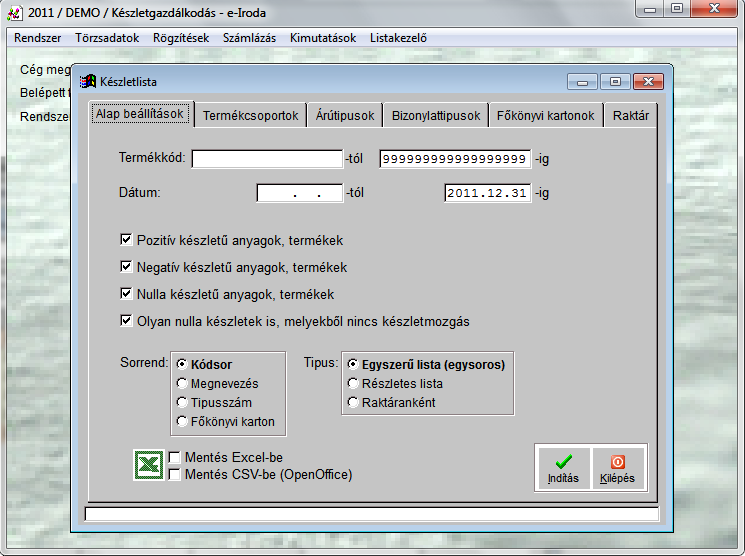This screenshot has height=556, width=745.
Task: Choose Raktáranként list type
Action: (x=352, y=402)
